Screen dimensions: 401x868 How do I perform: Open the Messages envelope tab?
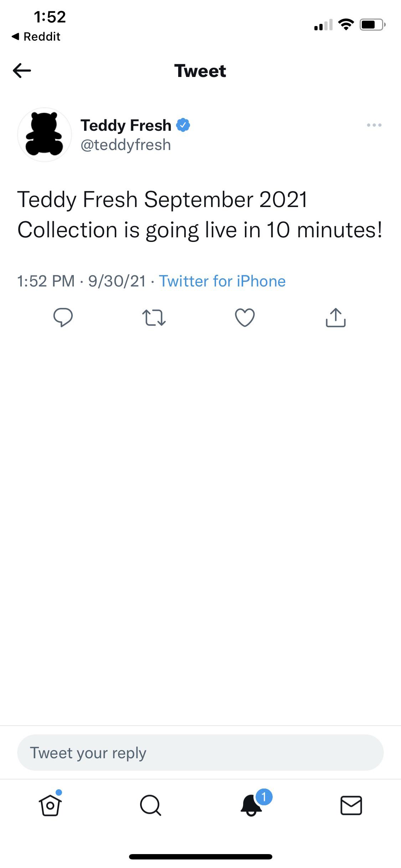click(x=351, y=805)
